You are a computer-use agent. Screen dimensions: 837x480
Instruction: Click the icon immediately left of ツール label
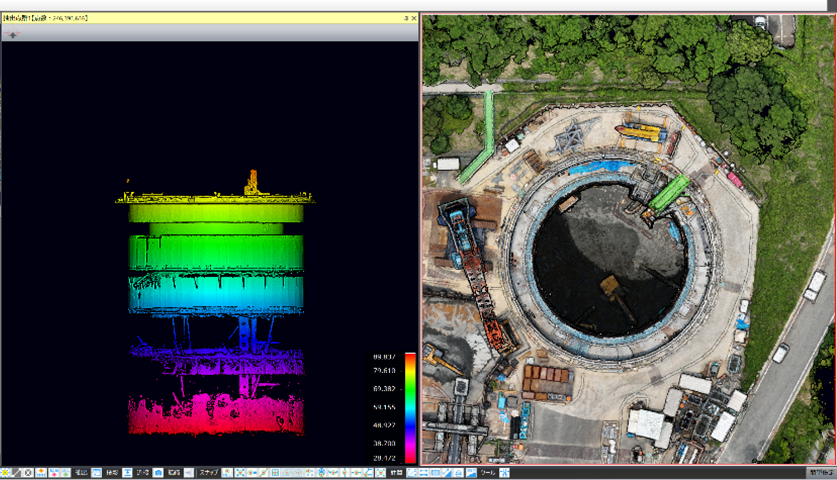click(471, 472)
